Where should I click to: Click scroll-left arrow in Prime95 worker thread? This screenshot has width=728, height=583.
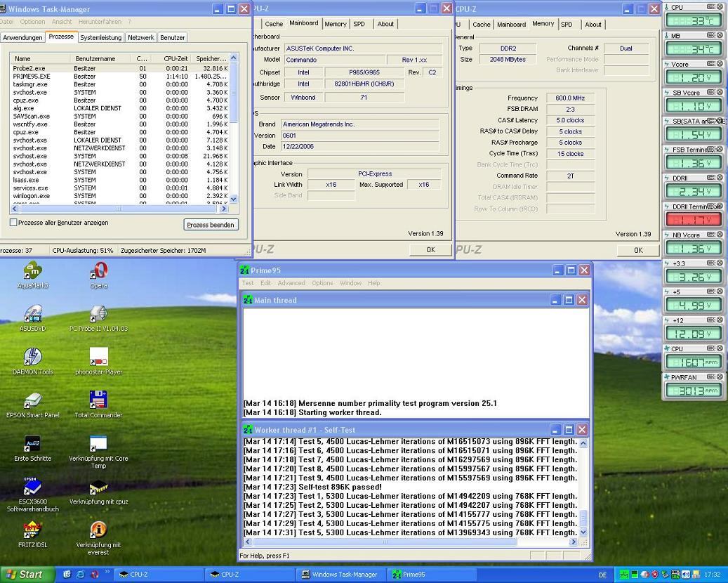click(248, 542)
